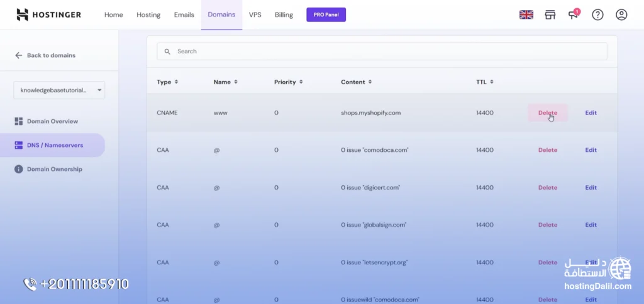Open the language selector UK flag
Viewport: 644px width, 304px height.
(x=526, y=14)
